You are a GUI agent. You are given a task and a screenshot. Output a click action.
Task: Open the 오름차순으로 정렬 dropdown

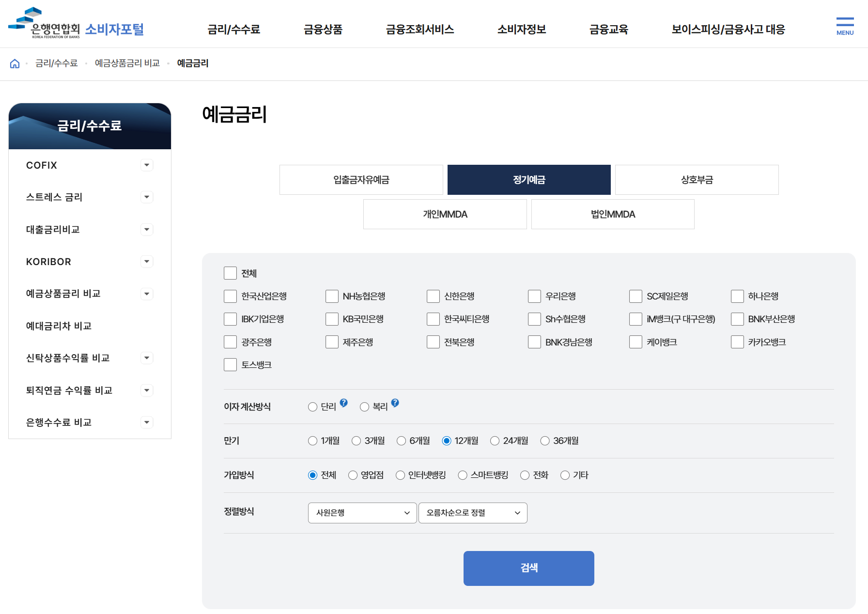pos(473,513)
